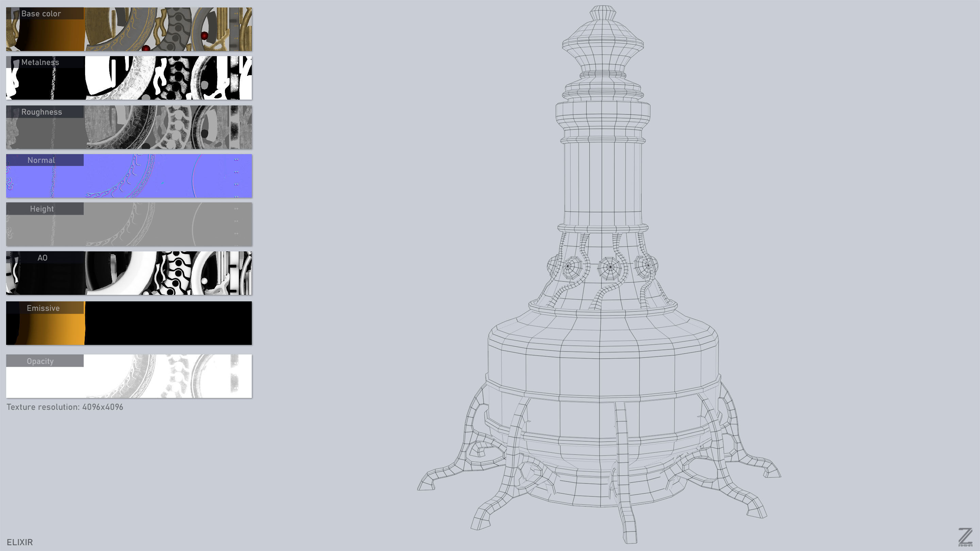The image size is (980, 551).
Task: Click the 'Roughness' label
Action: pyautogui.click(x=42, y=112)
